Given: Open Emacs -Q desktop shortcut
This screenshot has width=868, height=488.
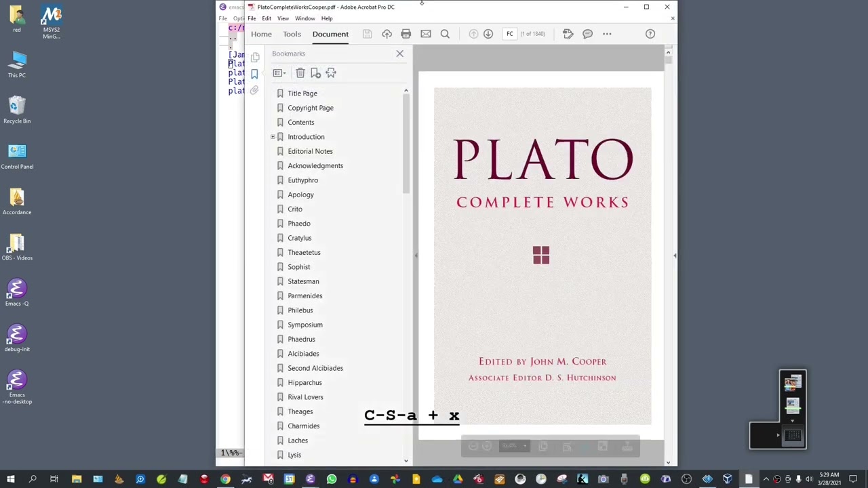Looking at the screenshot, I should tap(17, 292).
